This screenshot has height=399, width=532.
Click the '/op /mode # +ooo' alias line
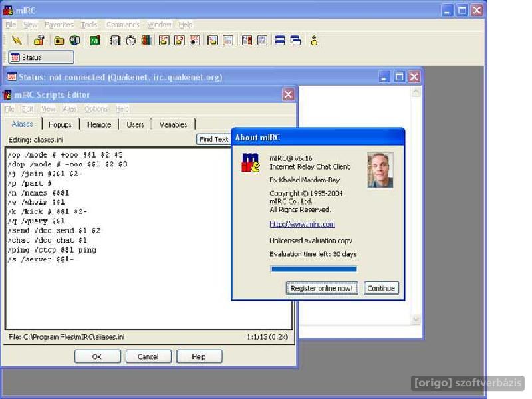(x=65, y=155)
